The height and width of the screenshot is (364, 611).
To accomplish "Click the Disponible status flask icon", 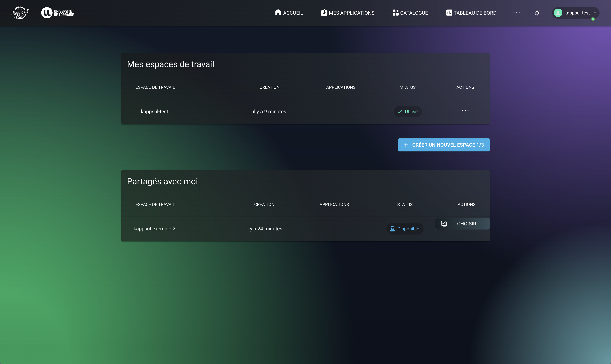I will click(x=392, y=229).
